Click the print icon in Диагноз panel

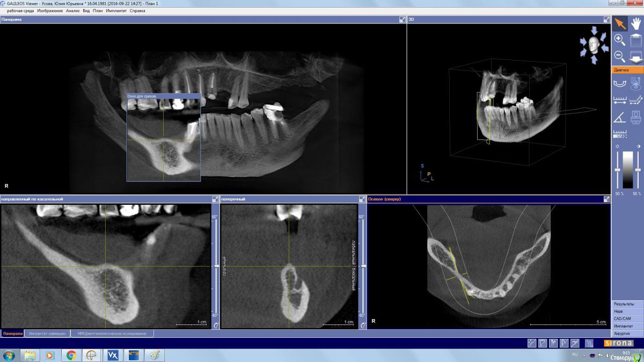(636, 117)
